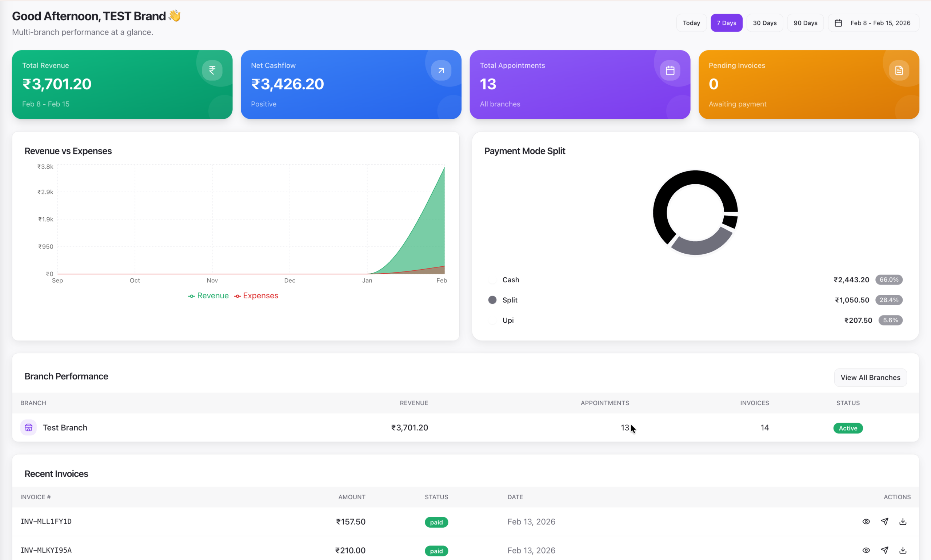Open the Test Branch row

(x=65, y=428)
